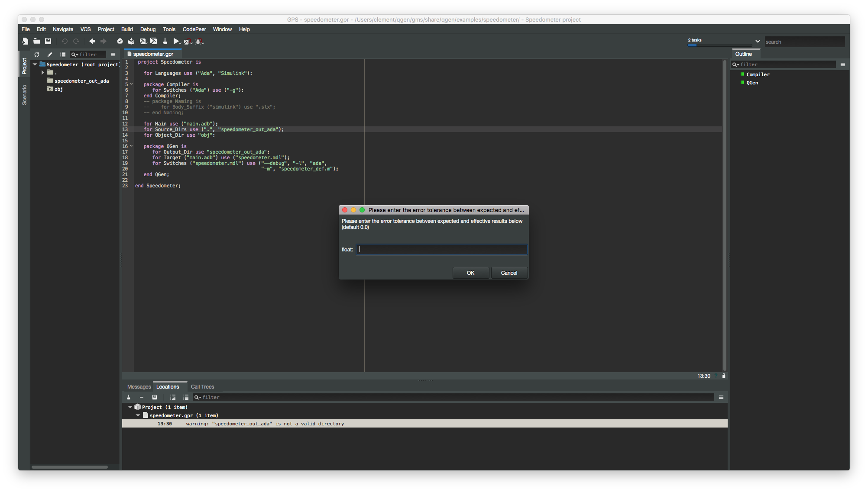Click the debug bug toolbar icon
The image size is (868, 492).
[199, 42]
